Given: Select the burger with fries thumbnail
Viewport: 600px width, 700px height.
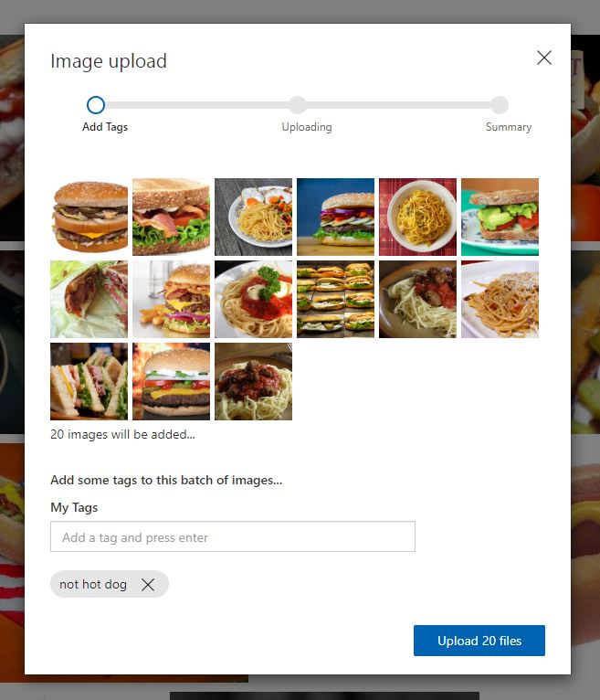Looking at the screenshot, I should click(x=172, y=299).
